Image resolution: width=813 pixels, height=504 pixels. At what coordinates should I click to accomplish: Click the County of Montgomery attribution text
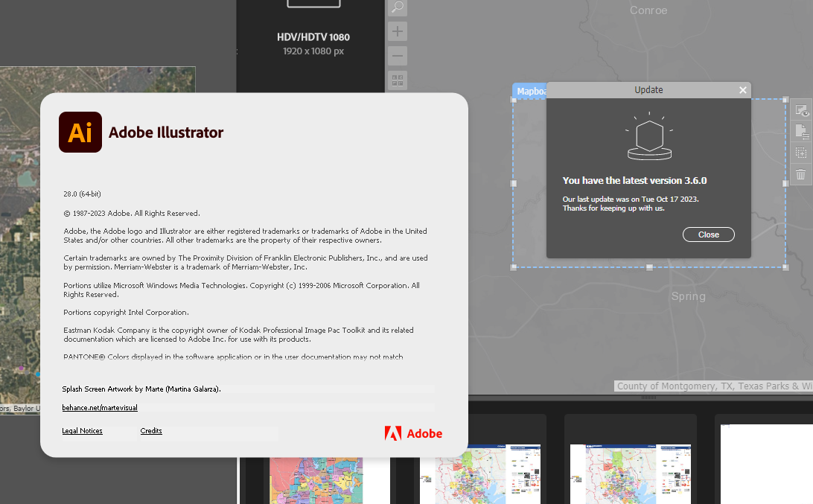[711, 386]
